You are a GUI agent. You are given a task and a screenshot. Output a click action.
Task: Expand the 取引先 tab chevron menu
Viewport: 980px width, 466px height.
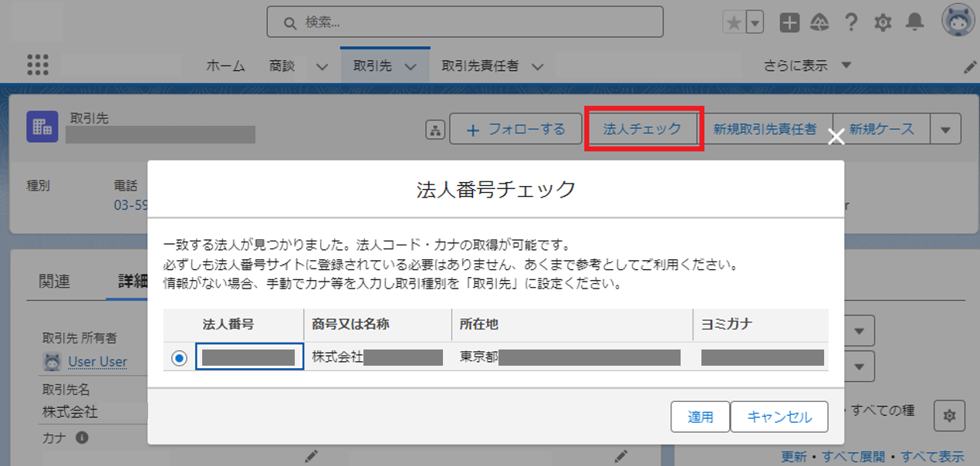pyautogui.click(x=411, y=66)
